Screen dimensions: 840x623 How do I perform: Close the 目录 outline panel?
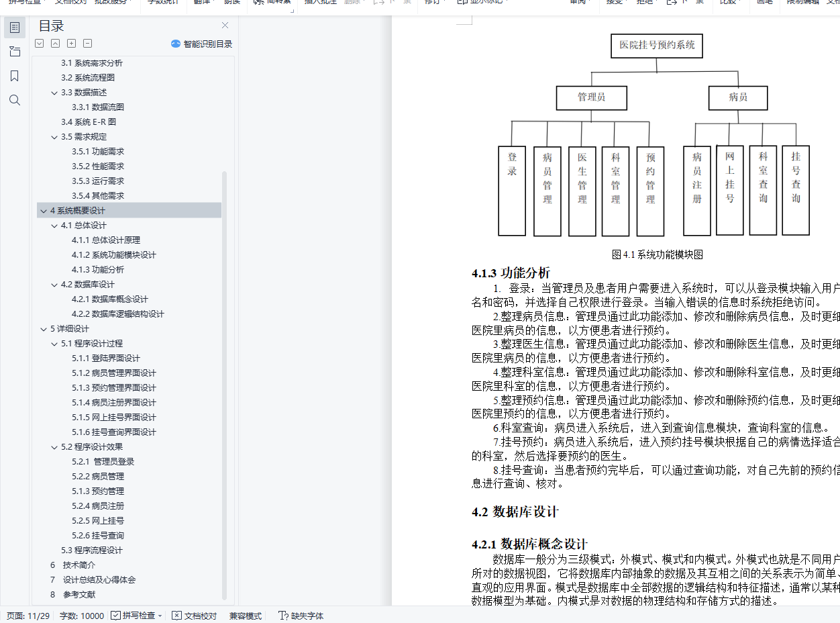click(x=225, y=26)
